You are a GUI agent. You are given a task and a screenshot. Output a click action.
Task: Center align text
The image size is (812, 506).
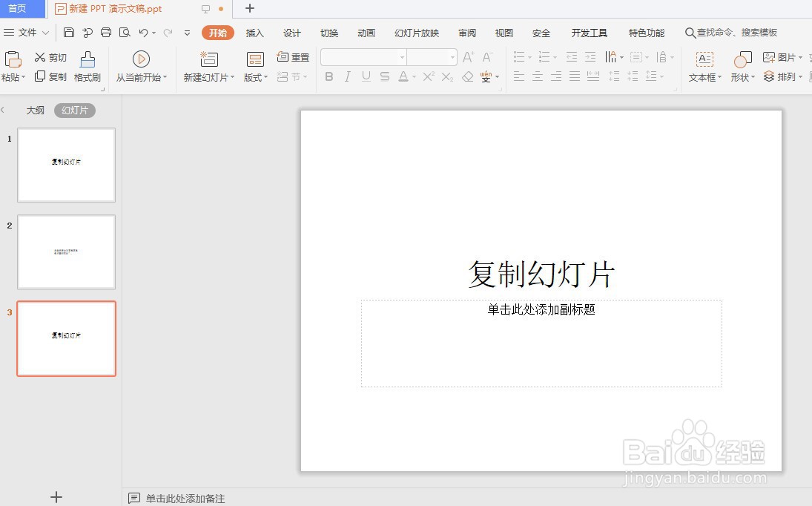point(538,76)
